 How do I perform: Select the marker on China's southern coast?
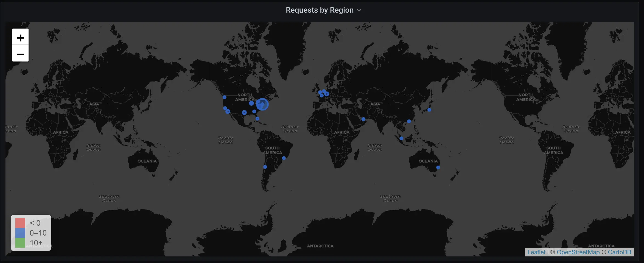pos(409,121)
